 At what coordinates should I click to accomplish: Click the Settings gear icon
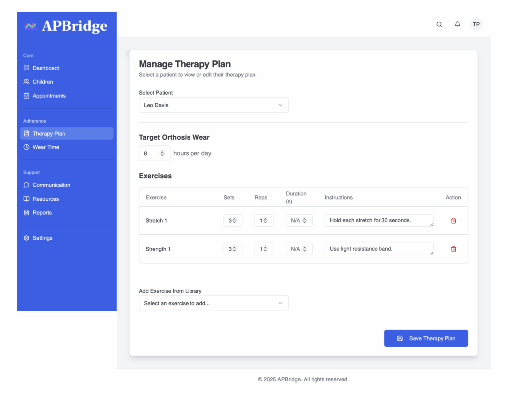[27, 238]
